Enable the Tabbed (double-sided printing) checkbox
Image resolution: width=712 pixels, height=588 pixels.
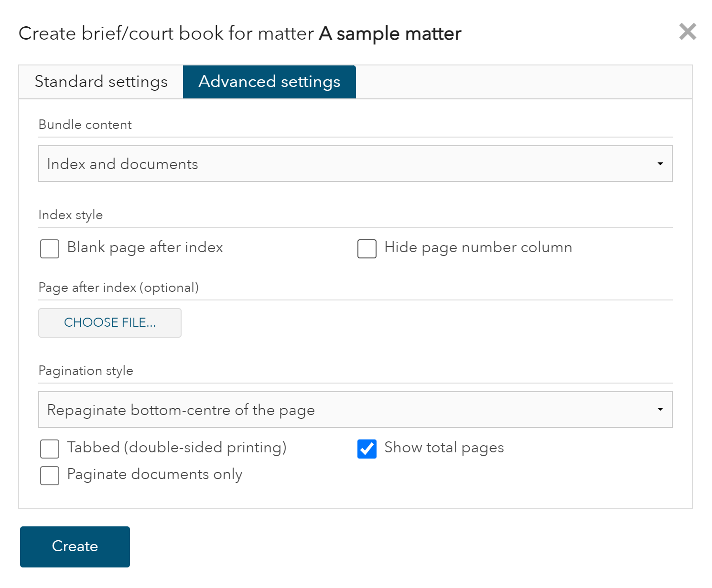coord(50,449)
